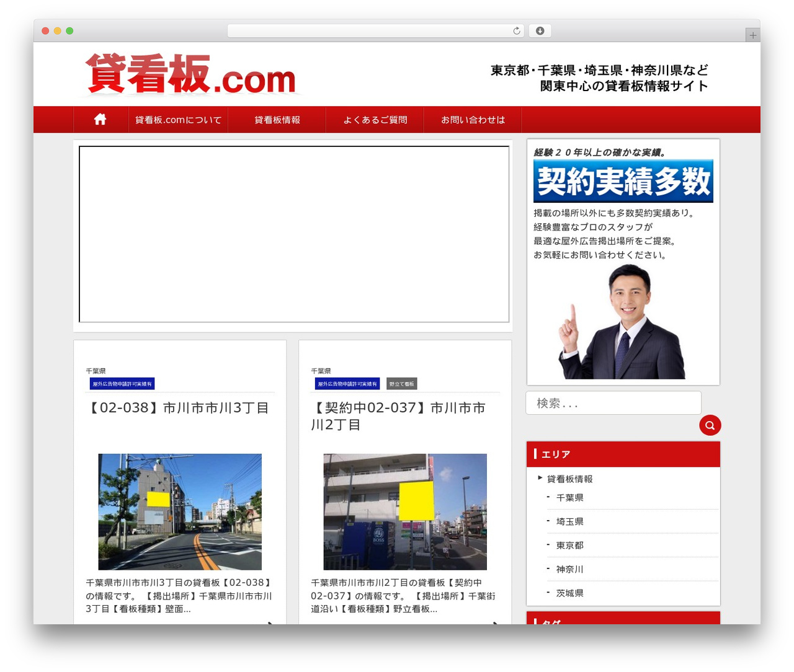Focus the 検索 search input field
The image size is (794, 672).
[x=613, y=403]
